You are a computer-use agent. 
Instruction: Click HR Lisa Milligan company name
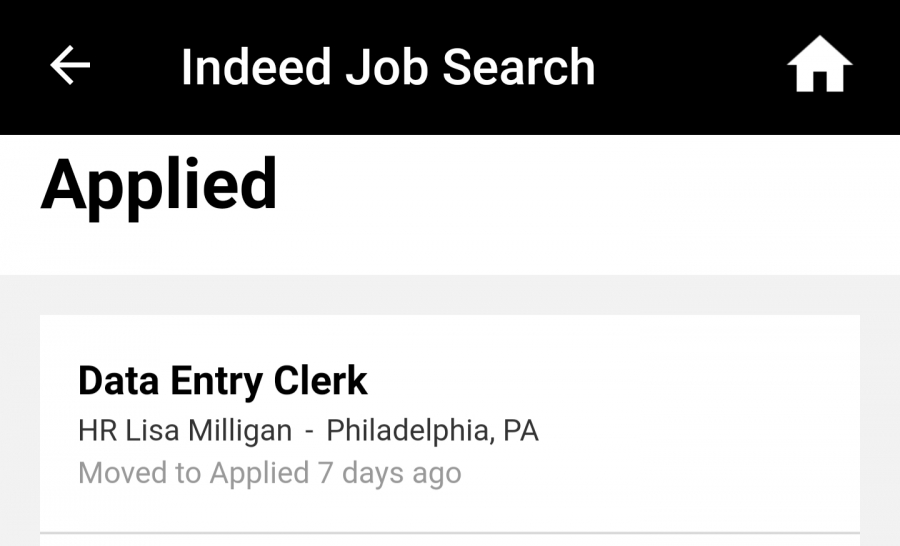point(185,431)
